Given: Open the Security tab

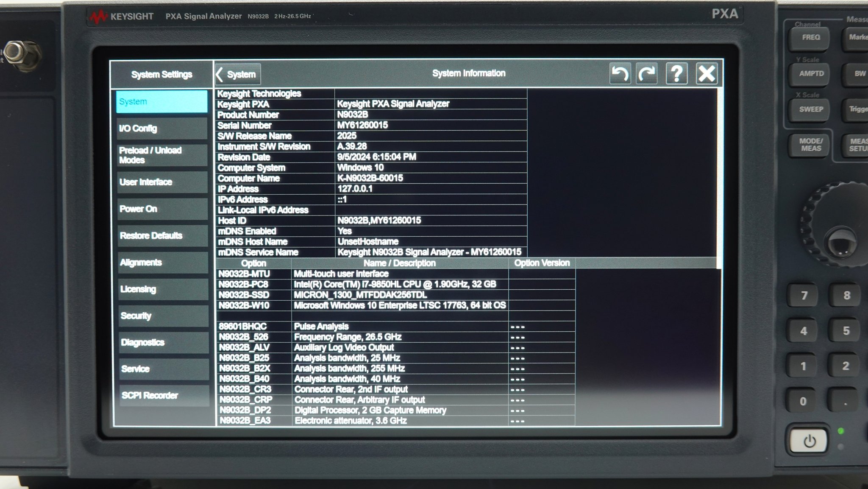Looking at the screenshot, I should [163, 316].
